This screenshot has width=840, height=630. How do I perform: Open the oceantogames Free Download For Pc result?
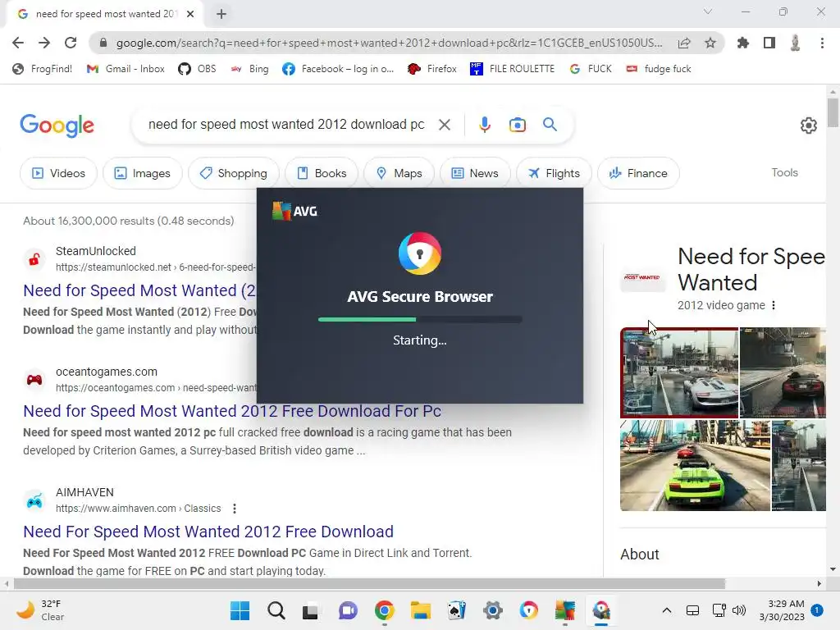click(232, 411)
